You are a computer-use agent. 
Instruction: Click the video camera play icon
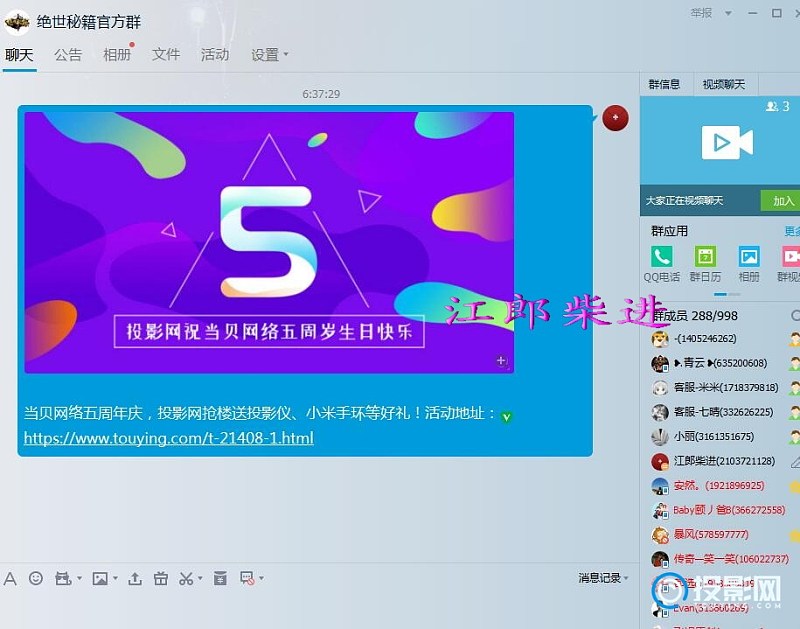click(x=727, y=142)
